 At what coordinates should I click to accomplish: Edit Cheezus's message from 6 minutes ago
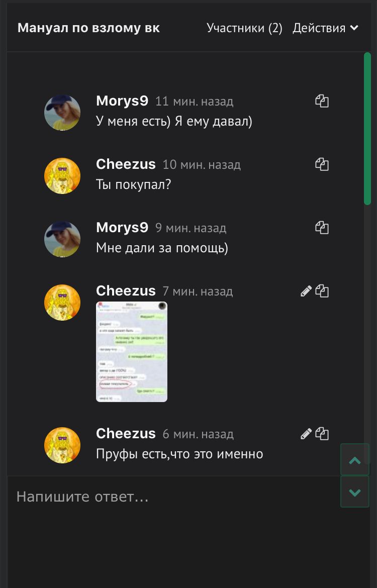tap(306, 434)
